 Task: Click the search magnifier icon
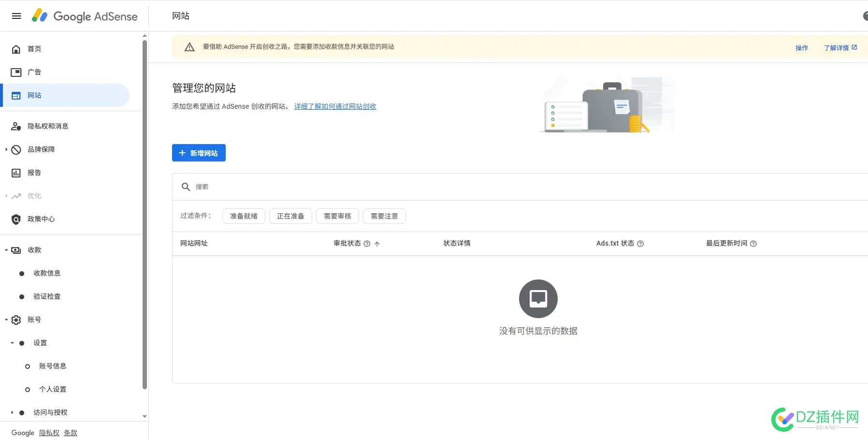(186, 187)
